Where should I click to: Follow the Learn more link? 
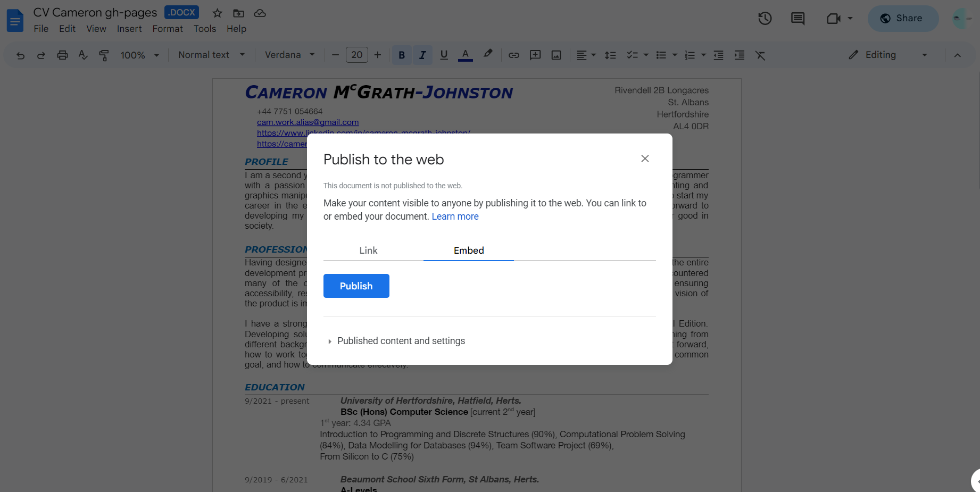[x=455, y=216]
